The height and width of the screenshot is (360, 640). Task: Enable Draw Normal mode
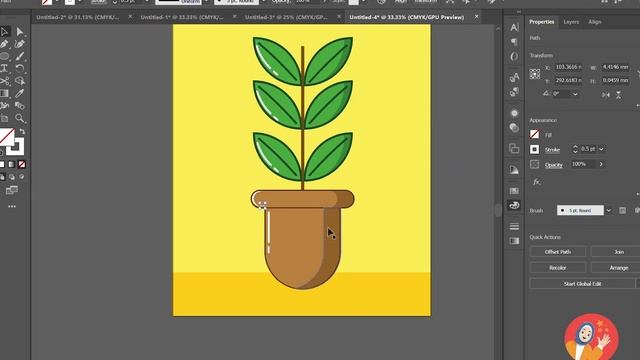[x=2, y=177]
